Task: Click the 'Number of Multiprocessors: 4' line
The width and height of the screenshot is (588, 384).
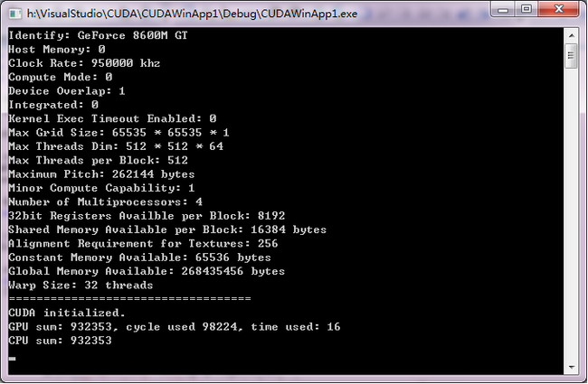Action: [x=105, y=201]
